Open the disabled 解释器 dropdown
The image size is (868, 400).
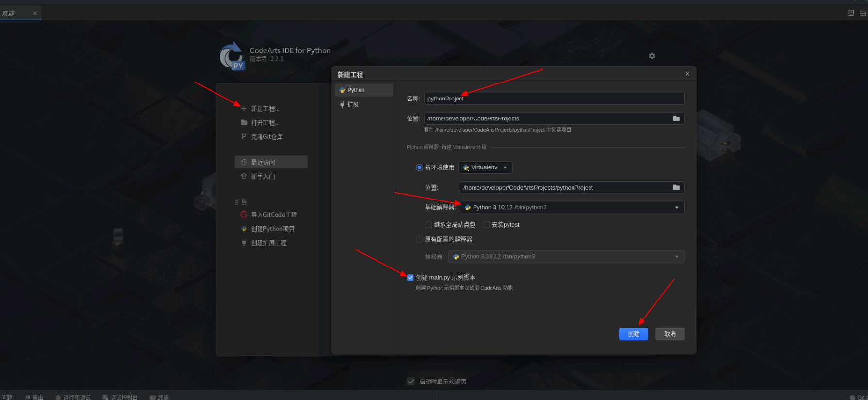coord(566,256)
